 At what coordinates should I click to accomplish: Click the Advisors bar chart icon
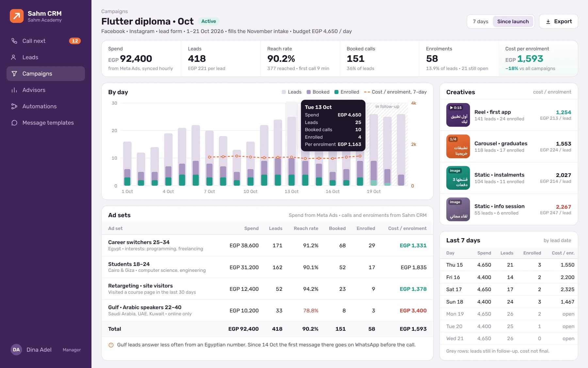click(x=14, y=90)
